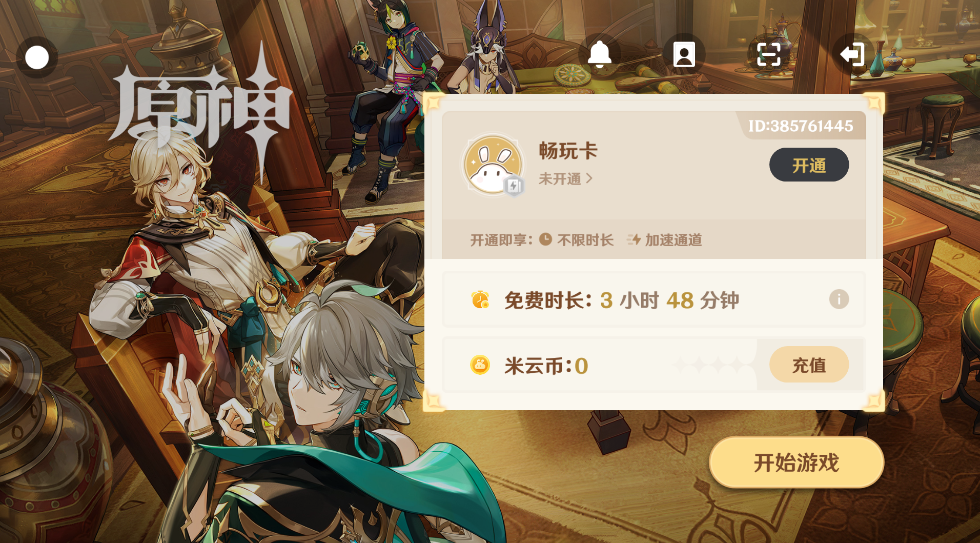Open the account profile icon

pos(684,54)
